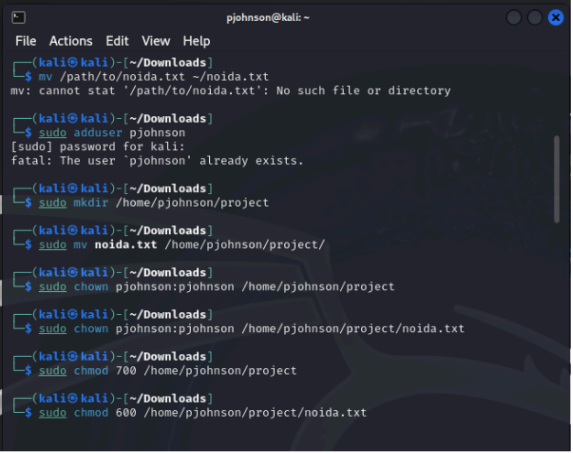Click the sudo mv noida.txt command line
The height and width of the screenshot is (454, 573).
(182, 245)
